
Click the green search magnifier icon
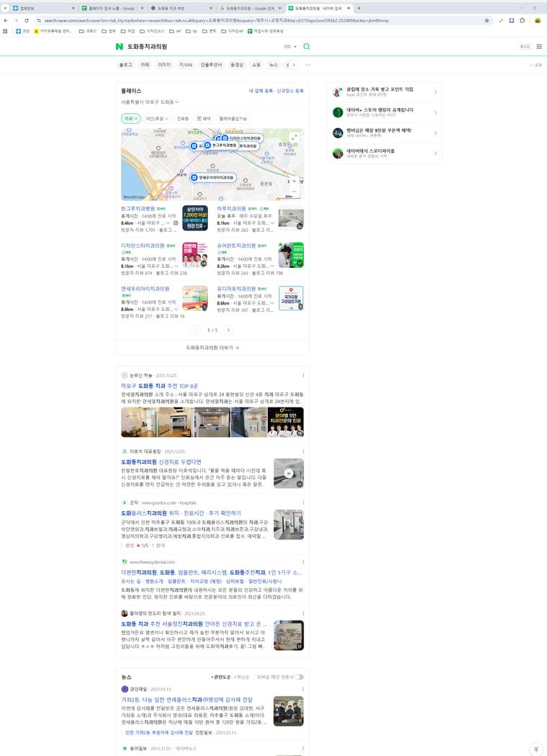(x=307, y=46)
